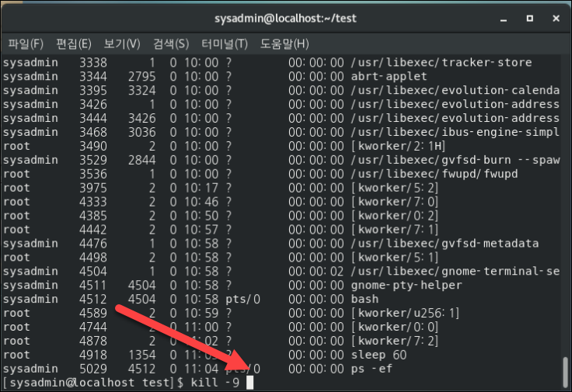Screen dimensions: 572x392
Task: Maximize the terminal window
Action: tap(530, 18)
